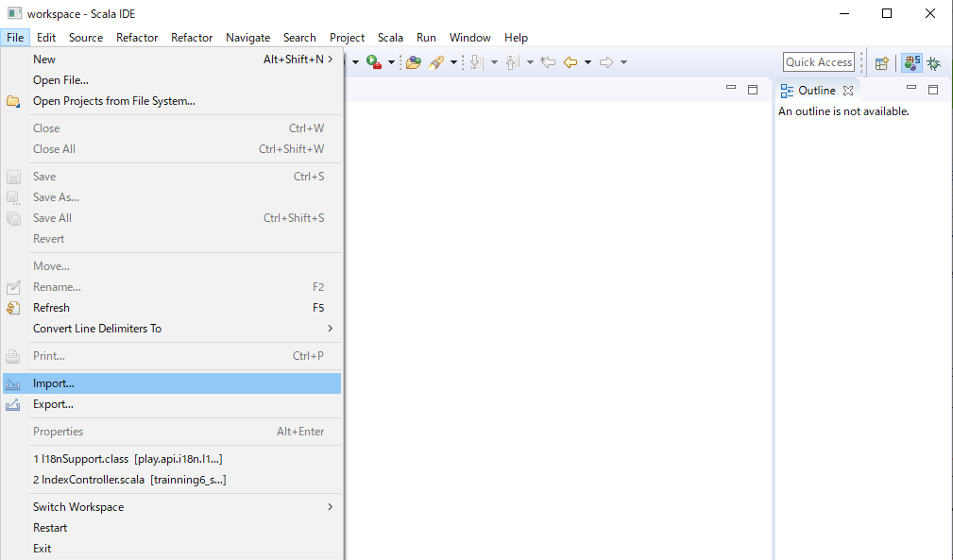953x560 pixels.
Task: Open the Help menu
Action: click(516, 38)
